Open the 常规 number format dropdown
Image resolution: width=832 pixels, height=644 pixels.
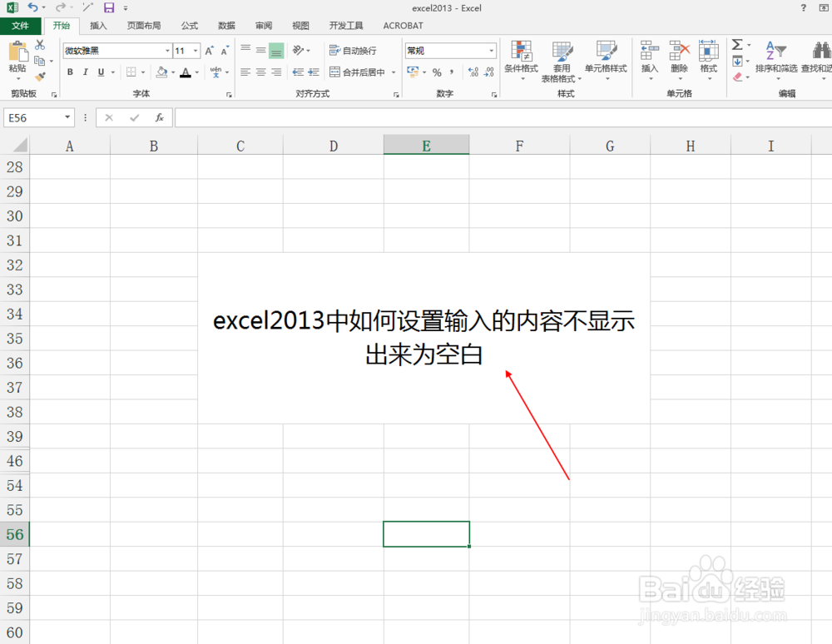(x=491, y=49)
